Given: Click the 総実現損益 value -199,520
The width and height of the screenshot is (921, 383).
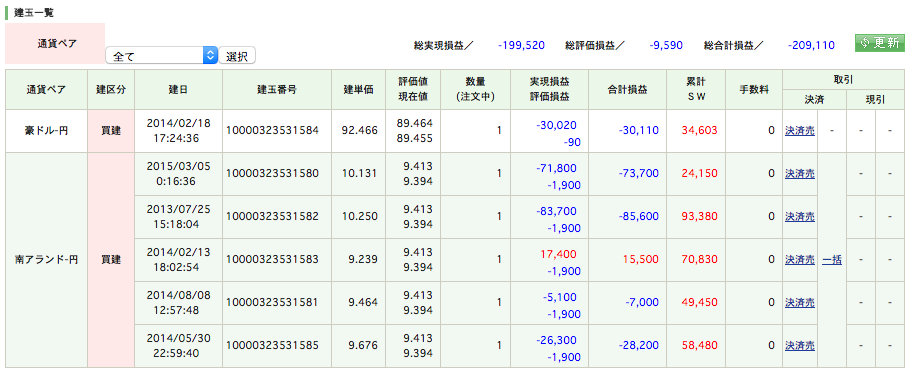Looking at the screenshot, I should (521, 45).
